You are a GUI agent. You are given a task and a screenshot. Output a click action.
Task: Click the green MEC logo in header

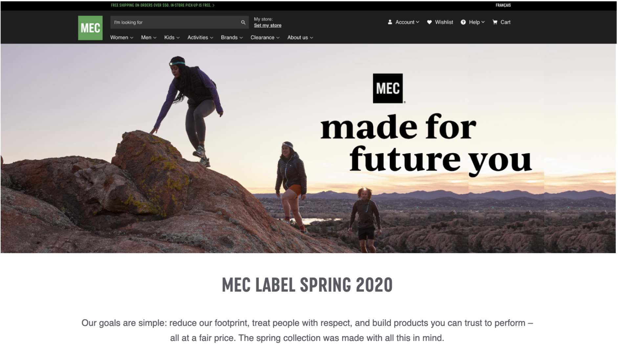coord(90,28)
